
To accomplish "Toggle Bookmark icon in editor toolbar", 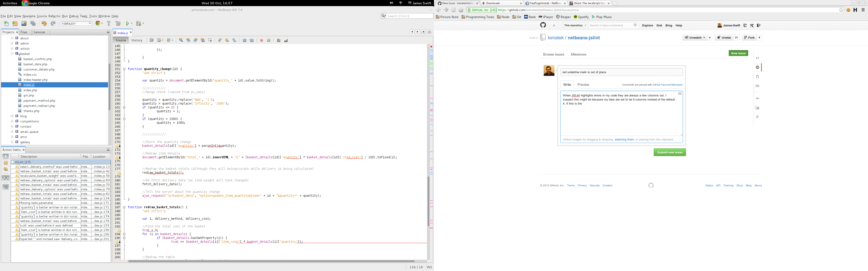I will point(235,40).
